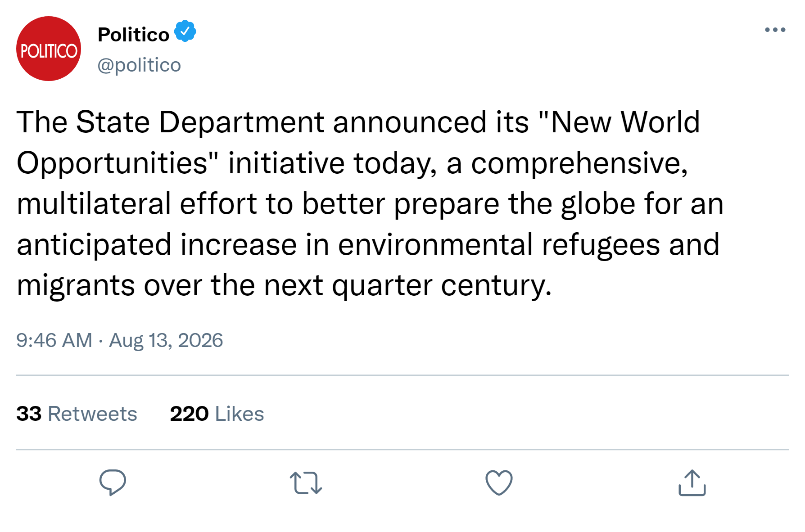805x532 pixels.
Task: Retweet this Politico tweet
Action: point(306,482)
